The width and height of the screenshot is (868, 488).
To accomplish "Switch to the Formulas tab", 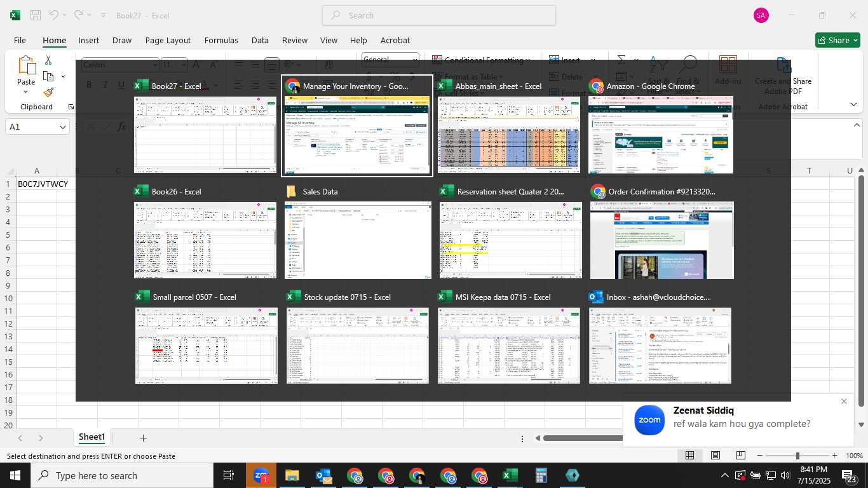I will pos(221,40).
